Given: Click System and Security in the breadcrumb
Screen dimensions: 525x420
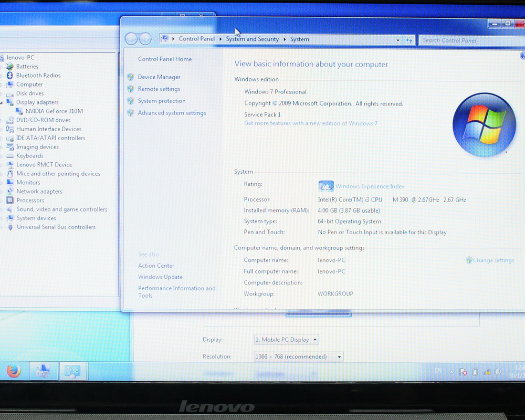Looking at the screenshot, I should (x=252, y=39).
